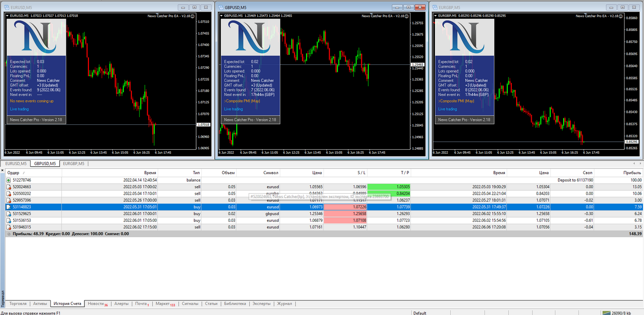
Task: Open the Новости tab
Action: [x=98, y=304]
